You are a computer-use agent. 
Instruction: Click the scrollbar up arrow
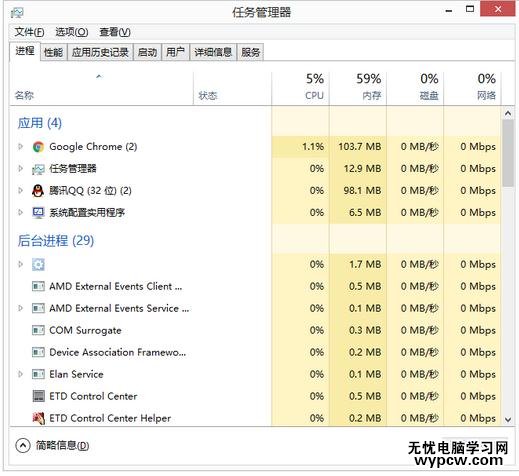pos(508,113)
